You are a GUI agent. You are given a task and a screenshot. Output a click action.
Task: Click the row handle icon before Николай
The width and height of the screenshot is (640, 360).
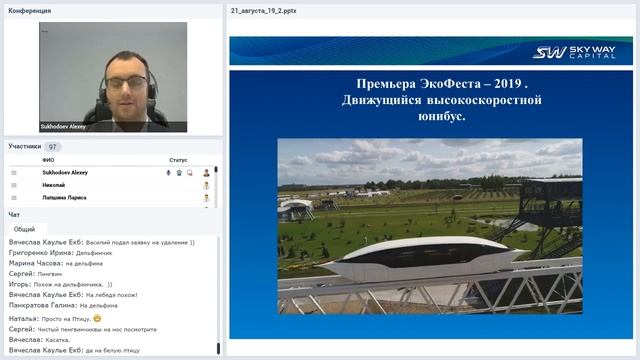tap(14, 185)
